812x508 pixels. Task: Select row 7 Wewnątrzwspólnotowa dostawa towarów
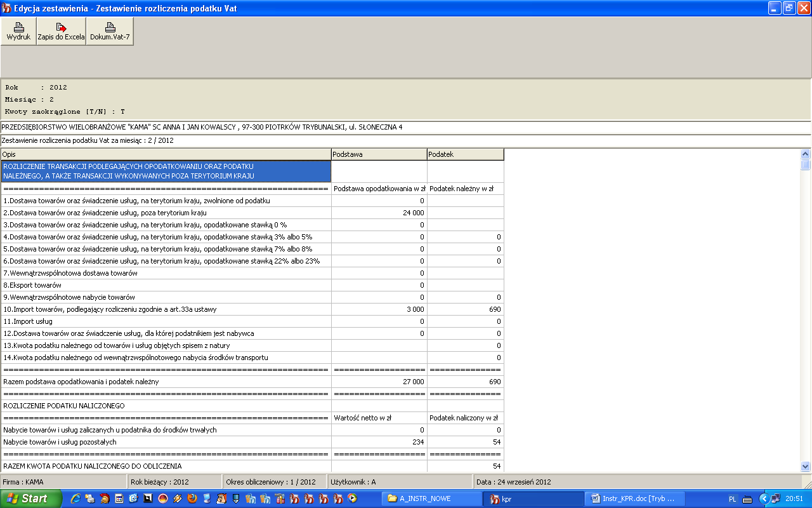coord(166,273)
